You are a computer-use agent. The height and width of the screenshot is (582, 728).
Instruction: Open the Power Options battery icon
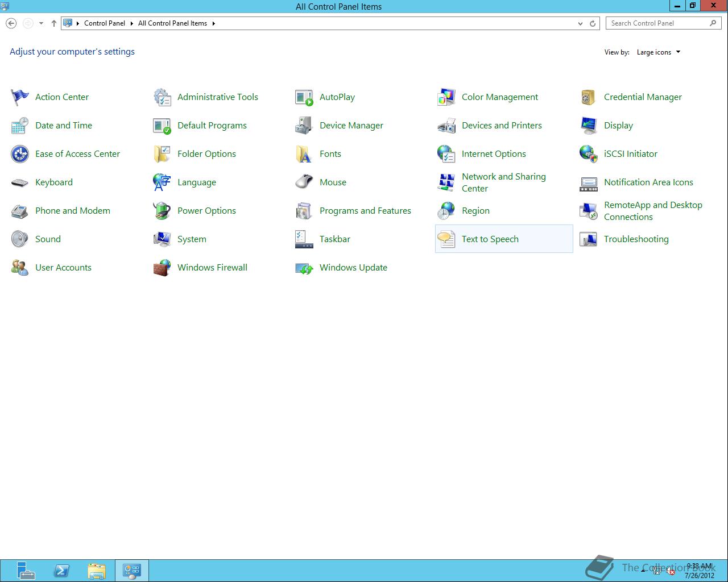pos(162,211)
